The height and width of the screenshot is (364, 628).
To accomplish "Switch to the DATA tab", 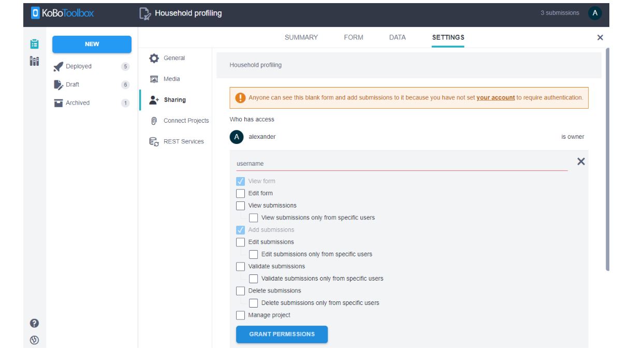I will [397, 37].
